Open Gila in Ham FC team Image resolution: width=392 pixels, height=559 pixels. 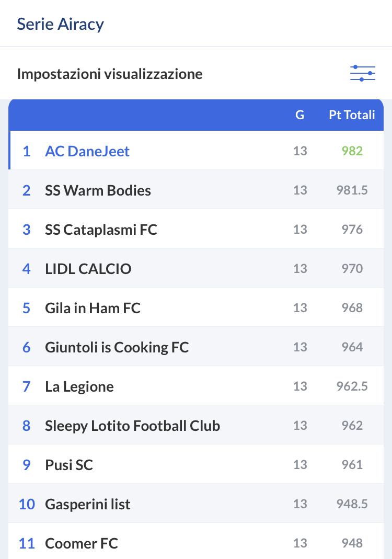pos(93,308)
